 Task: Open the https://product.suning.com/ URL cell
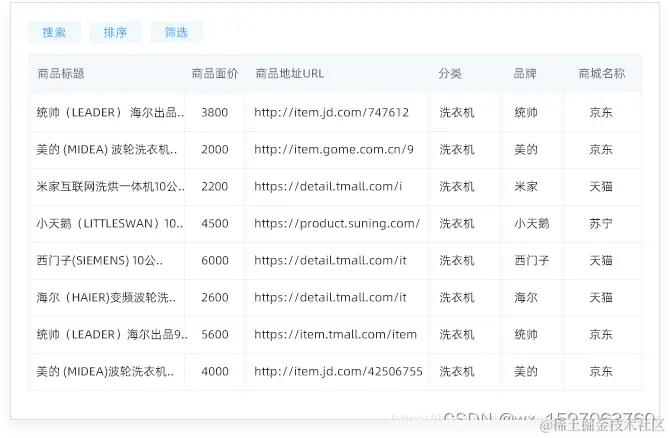pyautogui.click(x=337, y=223)
